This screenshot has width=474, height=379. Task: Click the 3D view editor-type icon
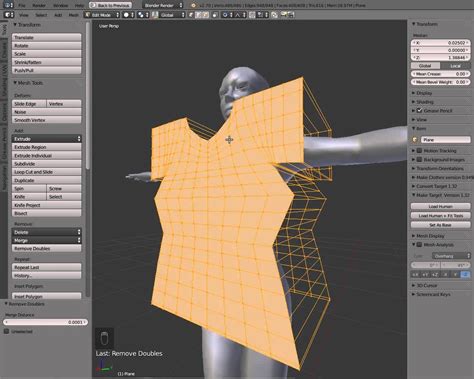pyautogui.click(x=9, y=15)
